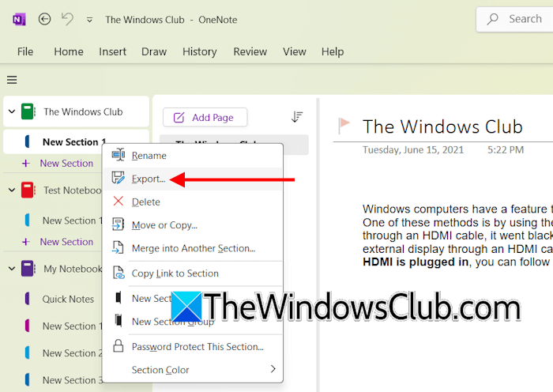The width and height of the screenshot is (553, 392).
Task: Collapse The Windows Club notebook chevron
Action: 12,111
